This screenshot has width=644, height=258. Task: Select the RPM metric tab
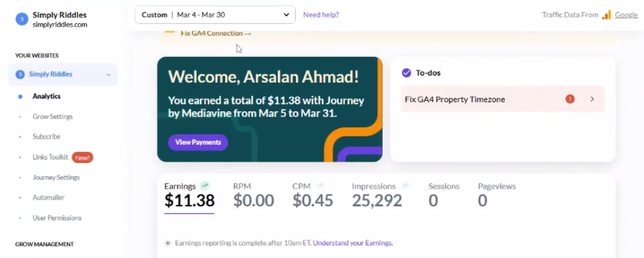pos(254,196)
